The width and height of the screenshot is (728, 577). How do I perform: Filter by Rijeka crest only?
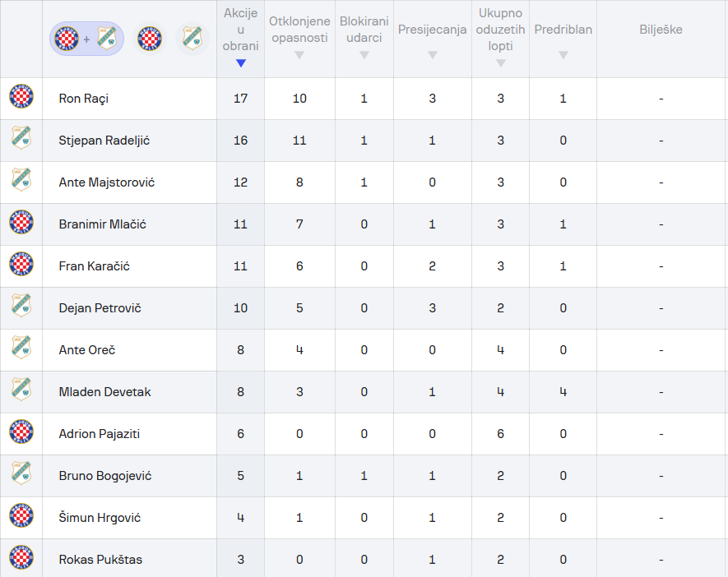[x=192, y=39]
